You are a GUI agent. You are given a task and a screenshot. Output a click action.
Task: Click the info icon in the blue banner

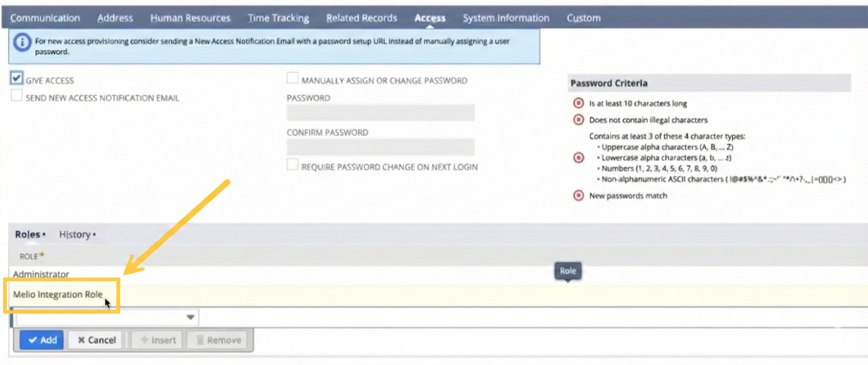tap(22, 42)
